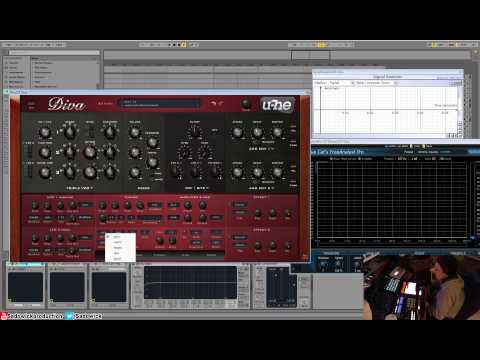
Task: Click the Twitter bird icon in the overlay
Action: [69, 316]
